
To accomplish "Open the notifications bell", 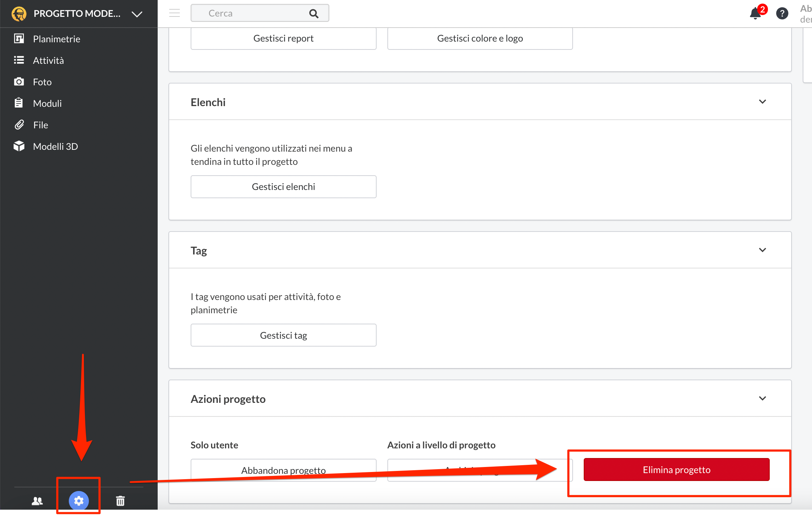I will click(755, 14).
